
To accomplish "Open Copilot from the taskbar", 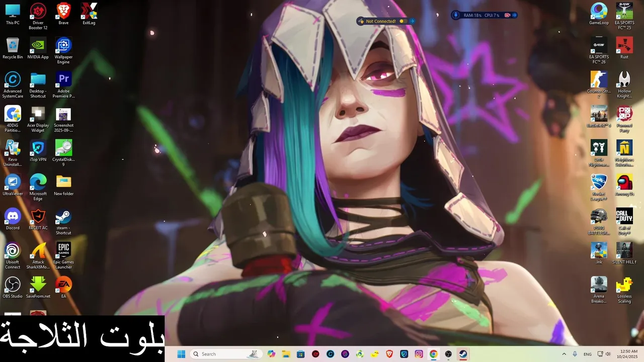I will tap(271, 354).
